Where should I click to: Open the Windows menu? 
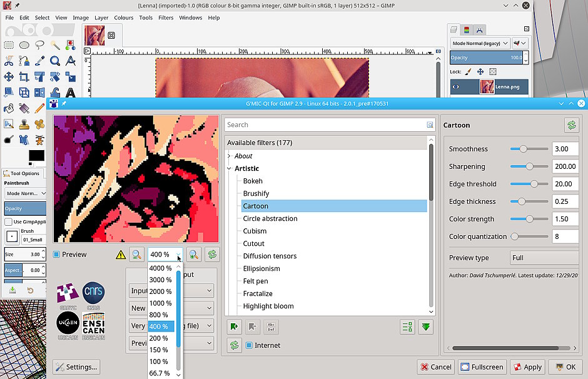click(191, 18)
